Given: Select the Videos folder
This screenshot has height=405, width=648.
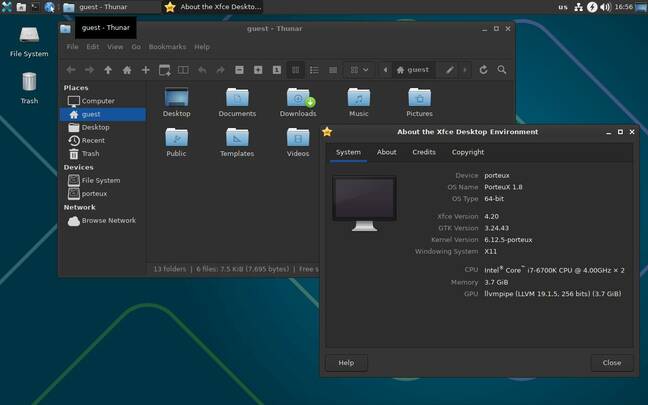Looking at the screenshot, I should 298,142.
